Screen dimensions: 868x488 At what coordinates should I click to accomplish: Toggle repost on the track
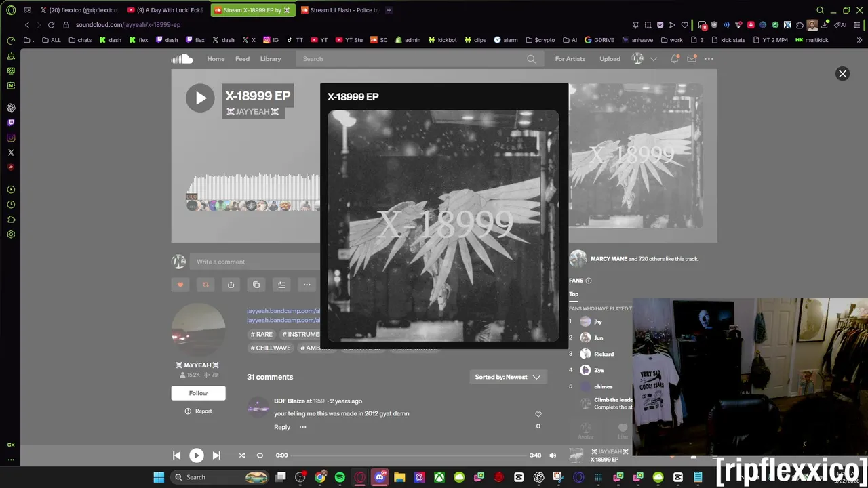pyautogui.click(x=205, y=285)
